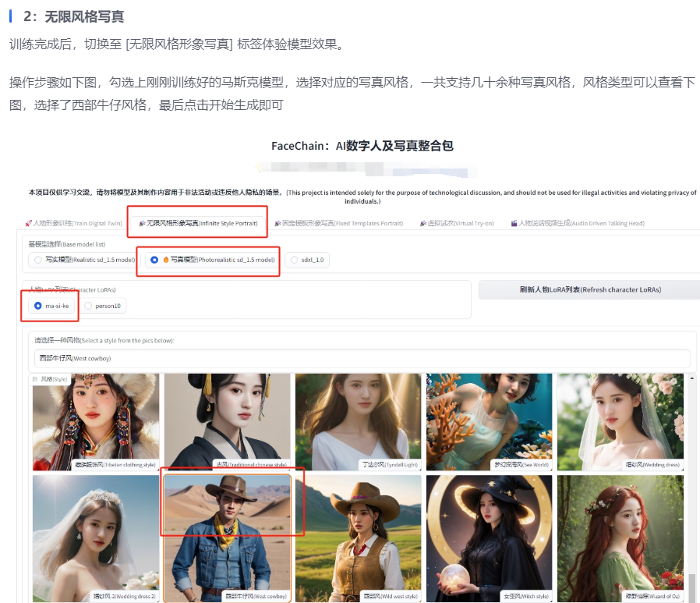Switch to Infinite Style Portrait tab
Screen dimensions: 700x603
tap(197, 222)
